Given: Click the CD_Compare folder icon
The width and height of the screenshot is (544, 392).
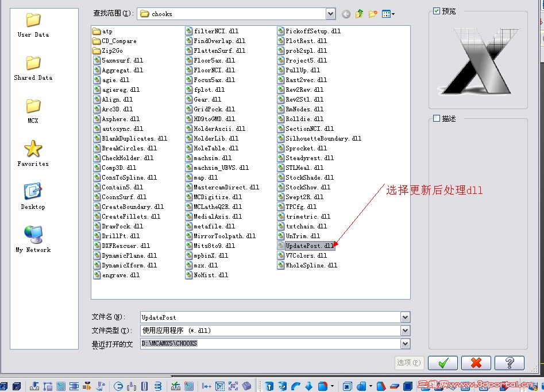Looking at the screenshot, I should point(97,41).
